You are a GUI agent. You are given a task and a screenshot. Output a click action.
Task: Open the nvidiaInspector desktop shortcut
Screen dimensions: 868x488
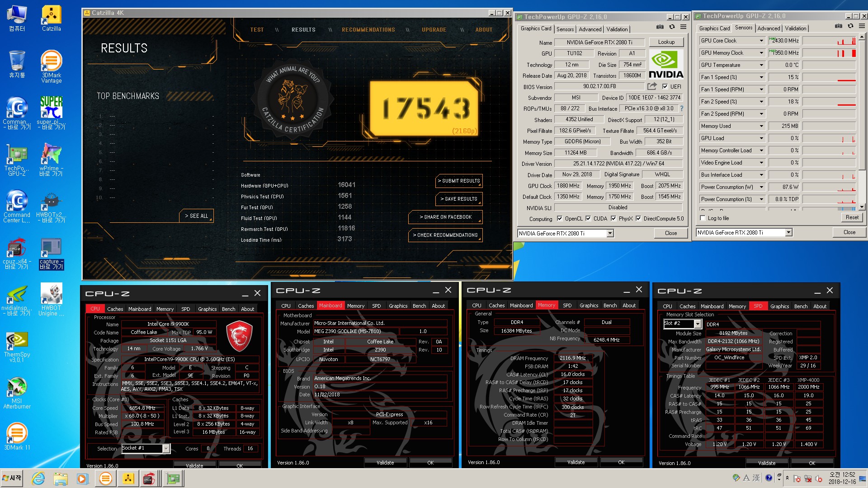pyautogui.click(x=17, y=300)
